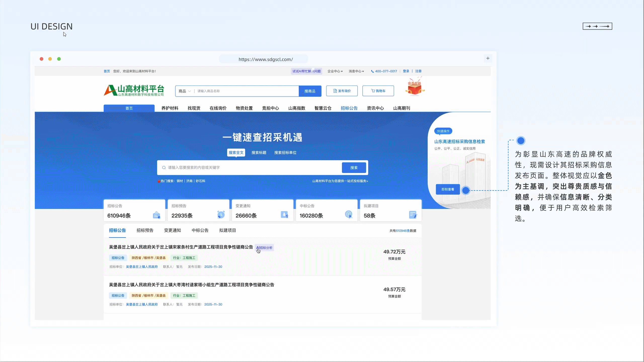Screen dimensions: 644x362
Task: Click the clipboard icon on 招标公告 card
Action: pos(156,215)
